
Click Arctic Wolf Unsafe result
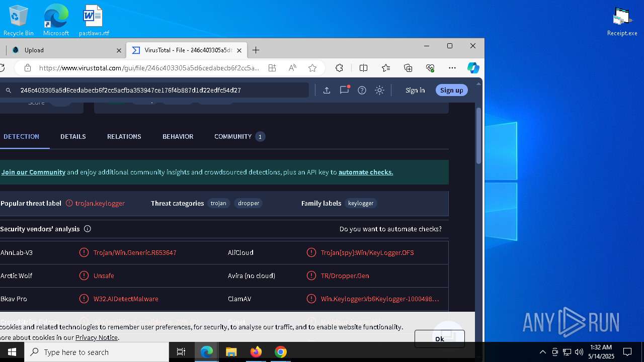[104, 276]
